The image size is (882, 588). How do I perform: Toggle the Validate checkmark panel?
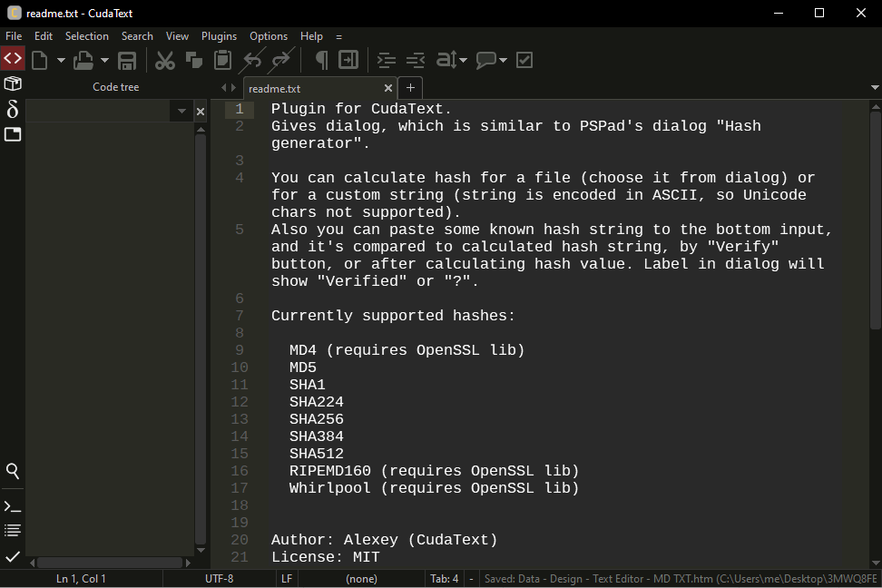(13, 557)
